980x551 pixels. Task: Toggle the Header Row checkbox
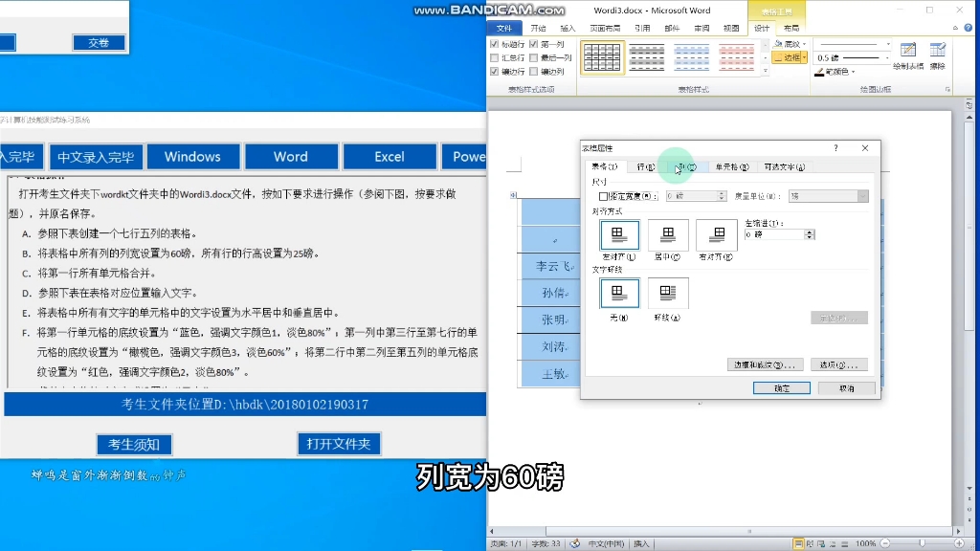pos(493,44)
